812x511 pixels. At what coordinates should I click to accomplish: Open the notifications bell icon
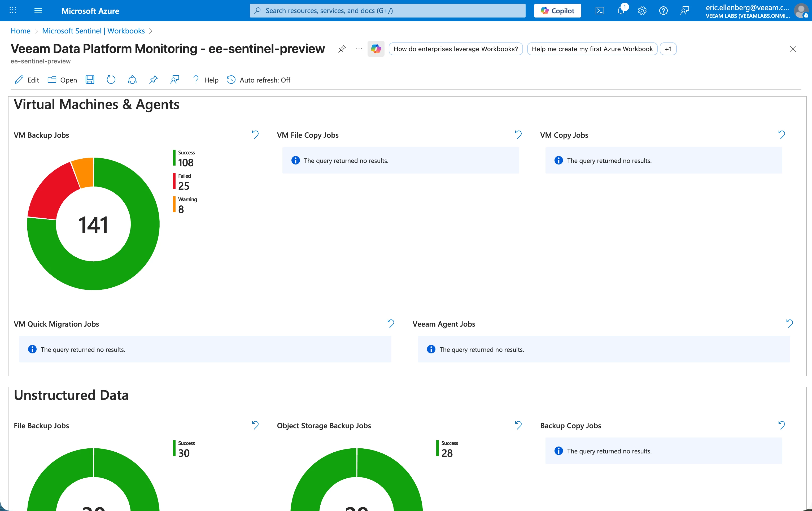[621, 11]
